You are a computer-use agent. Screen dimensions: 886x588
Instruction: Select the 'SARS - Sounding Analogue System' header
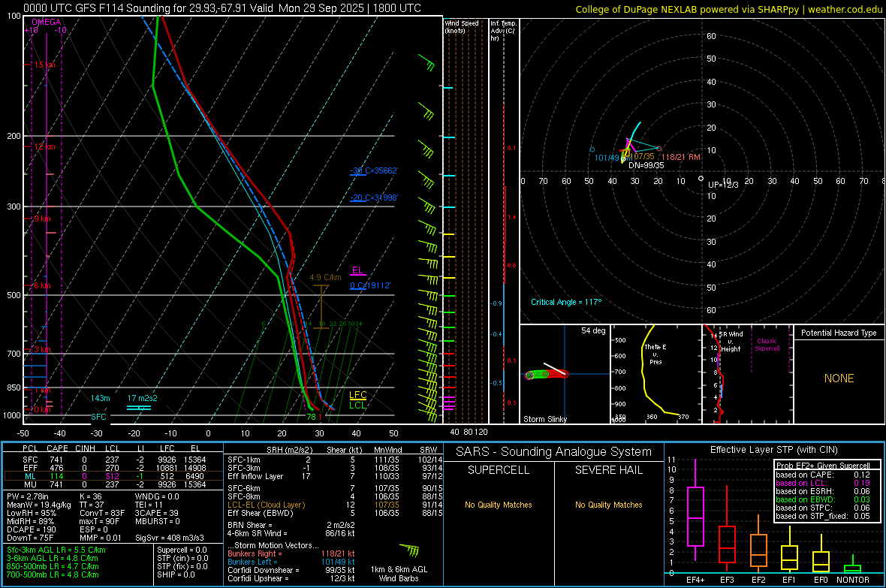click(554, 452)
